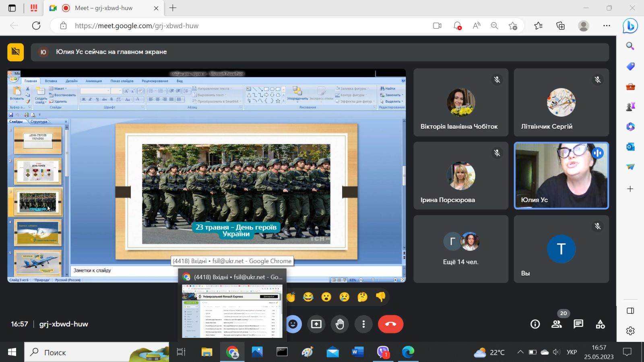Open the Ещё 14 чел. tile
The height and width of the screenshot is (362, 644).
pos(461,249)
